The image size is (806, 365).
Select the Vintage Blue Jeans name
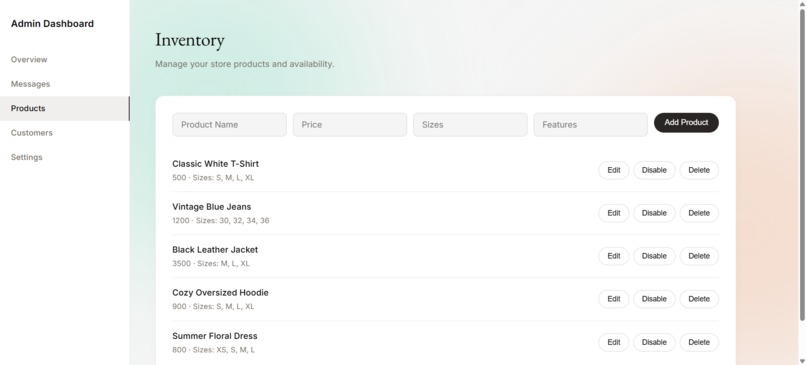tap(212, 207)
